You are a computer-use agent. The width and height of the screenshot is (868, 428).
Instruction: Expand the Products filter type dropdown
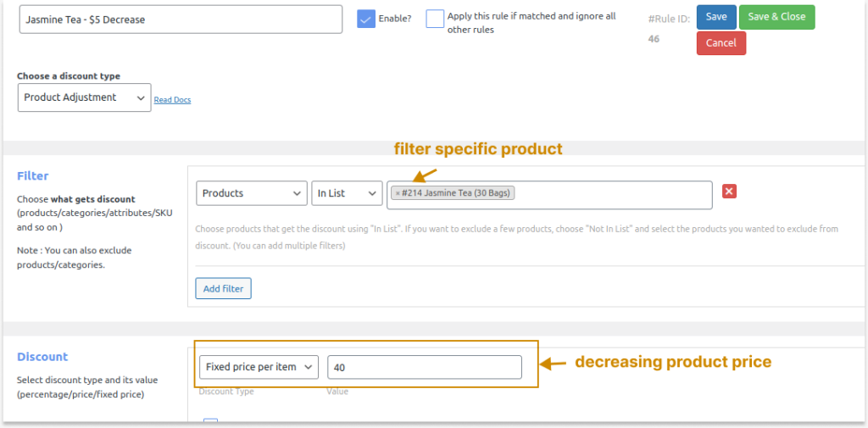[251, 193]
